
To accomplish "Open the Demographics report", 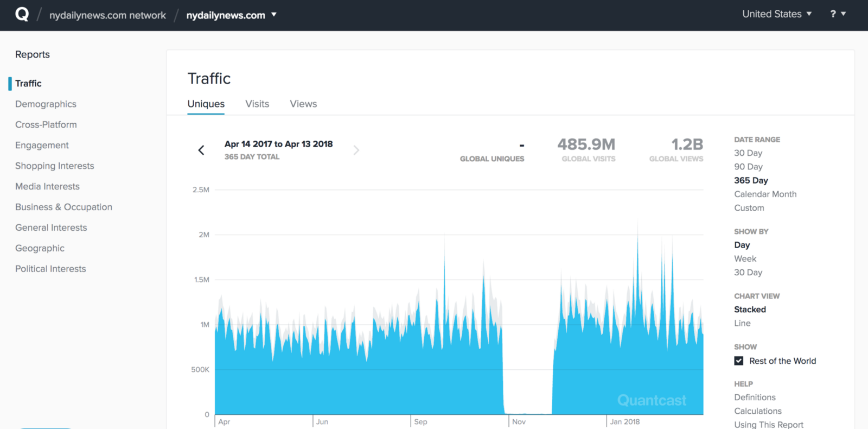I will (46, 104).
